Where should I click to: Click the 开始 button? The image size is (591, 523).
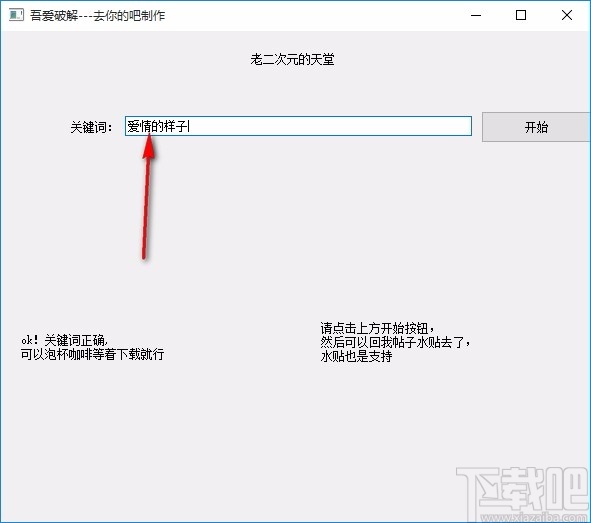tap(536, 127)
